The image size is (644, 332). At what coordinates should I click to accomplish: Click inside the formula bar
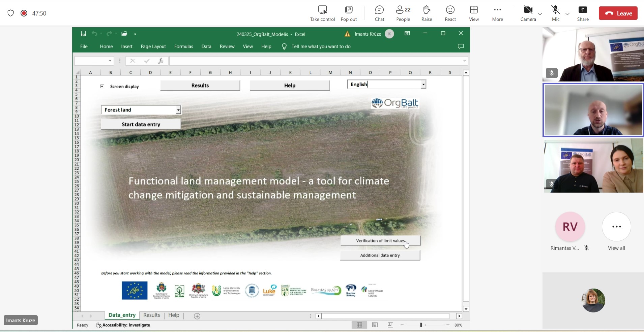click(316, 61)
